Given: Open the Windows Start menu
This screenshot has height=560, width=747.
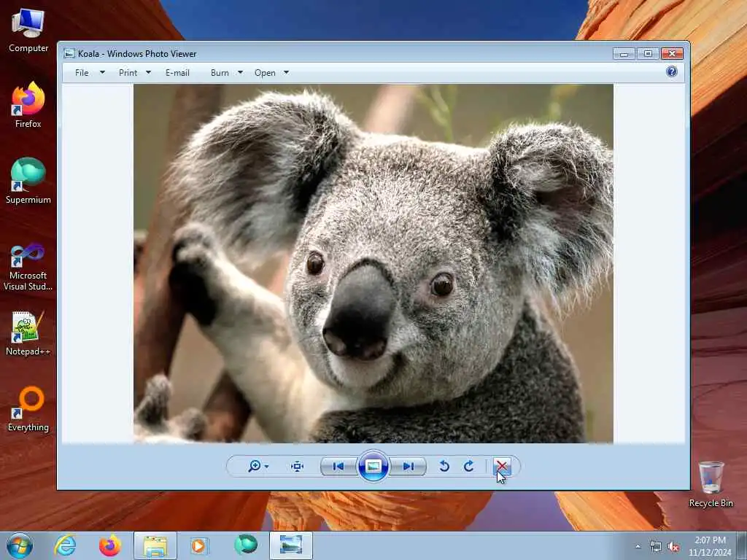Looking at the screenshot, I should [x=20, y=545].
